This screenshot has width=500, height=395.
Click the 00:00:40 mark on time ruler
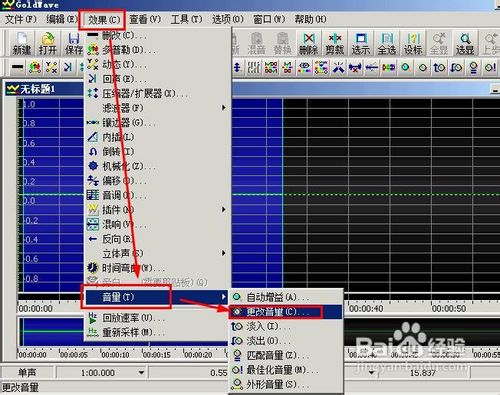(x=366, y=309)
